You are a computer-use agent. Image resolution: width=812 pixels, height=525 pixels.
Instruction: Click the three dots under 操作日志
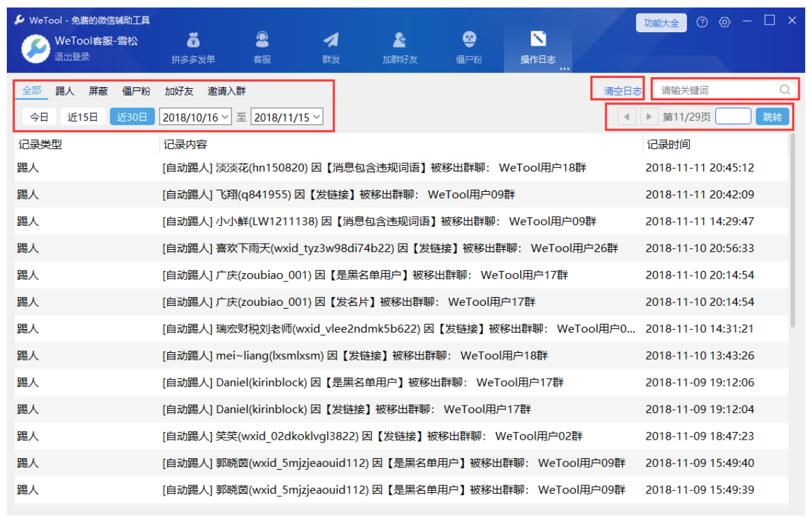(564, 68)
